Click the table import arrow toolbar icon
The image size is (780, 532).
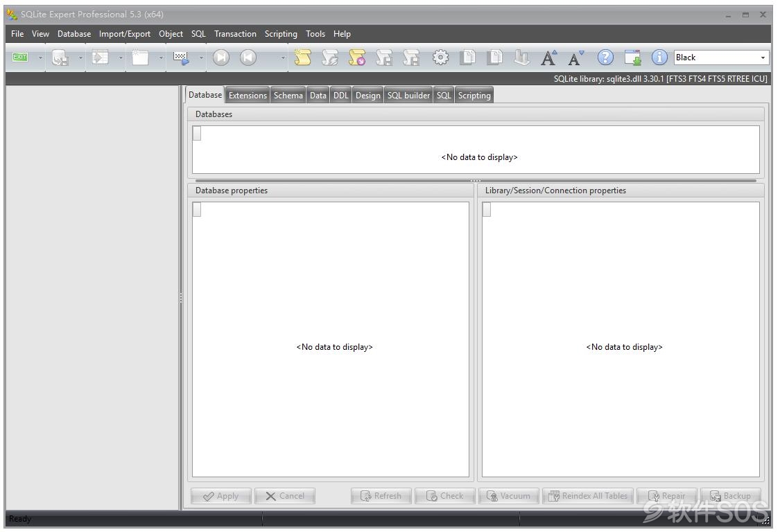(x=100, y=57)
